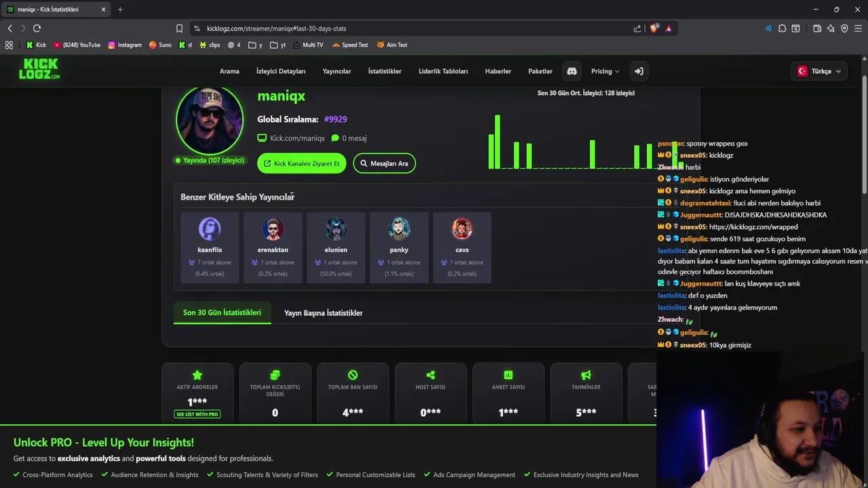Open elunien similar streamer card
The height and width of the screenshot is (488, 868).
(x=336, y=247)
